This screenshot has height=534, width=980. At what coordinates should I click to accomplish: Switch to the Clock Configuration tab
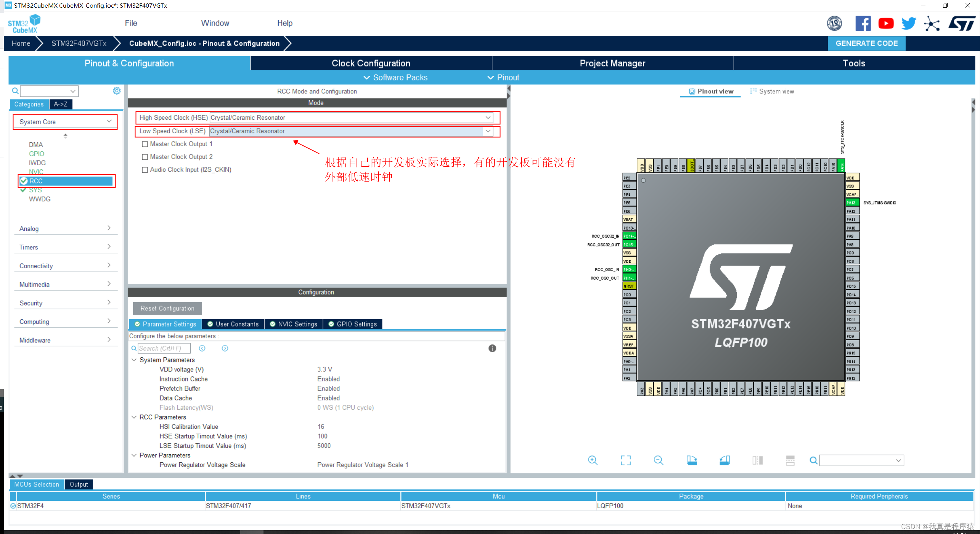coord(371,63)
